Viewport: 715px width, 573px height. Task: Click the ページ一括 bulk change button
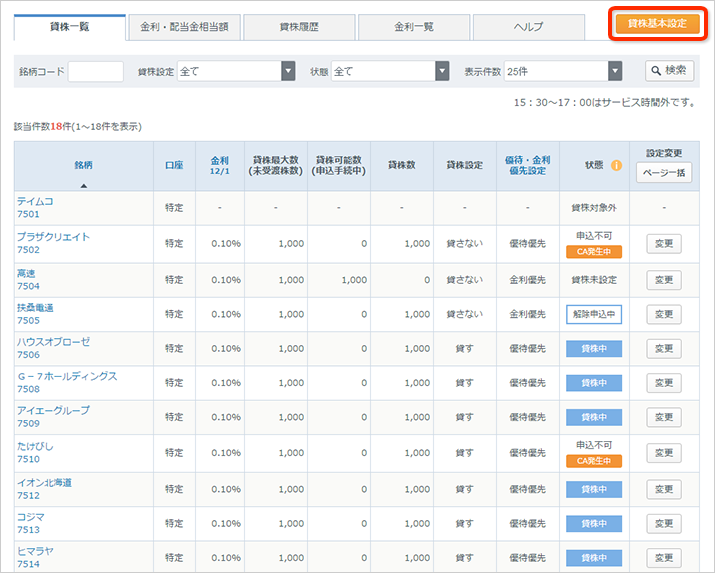click(664, 172)
